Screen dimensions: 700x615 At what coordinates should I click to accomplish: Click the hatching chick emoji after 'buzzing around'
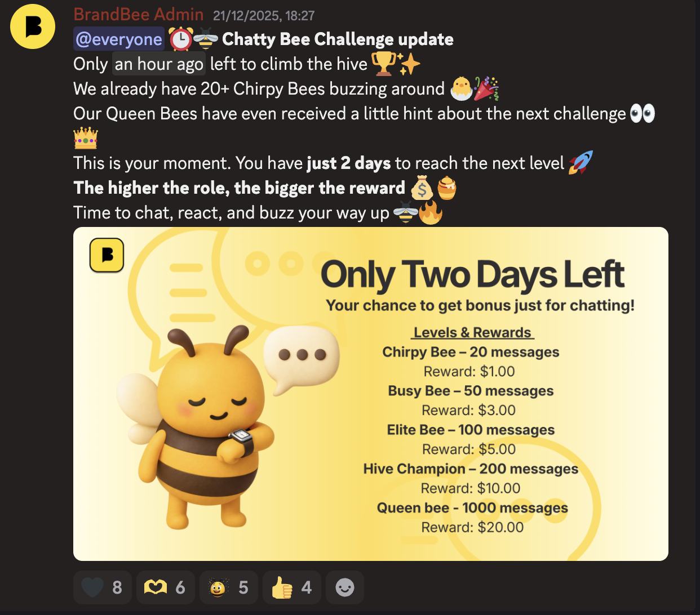[x=462, y=88]
